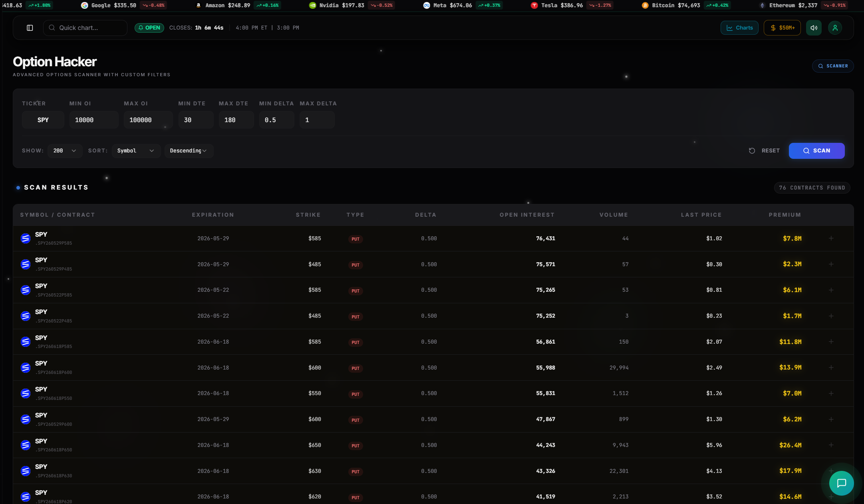Click the search icon in Quick chart
This screenshot has height=504, width=864.
click(x=52, y=28)
